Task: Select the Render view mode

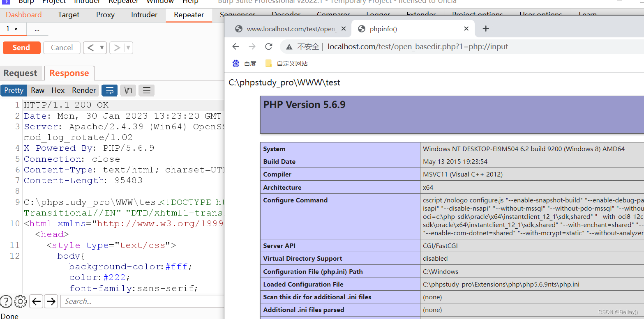Action: tap(84, 90)
